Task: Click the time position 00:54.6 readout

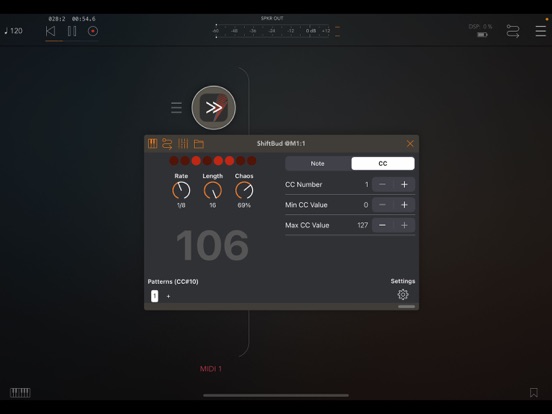Action: (x=83, y=19)
